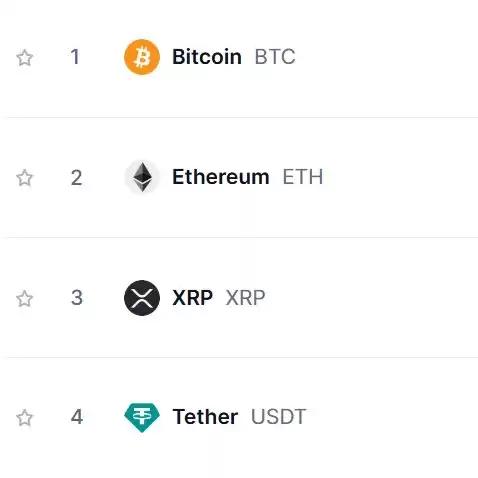Click the orange Bitcoin logo icon

[x=142, y=57]
